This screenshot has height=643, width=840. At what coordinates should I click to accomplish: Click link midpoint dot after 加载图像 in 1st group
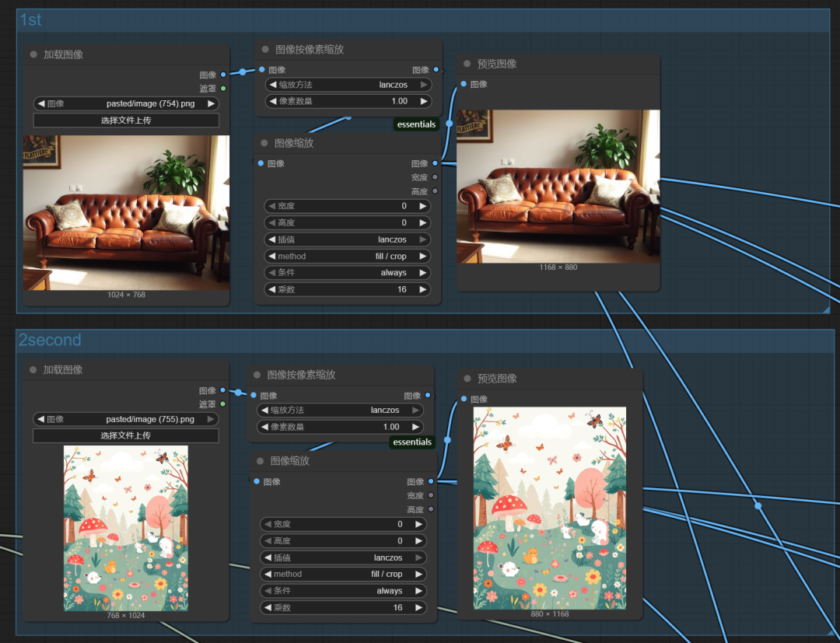pos(243,72)
